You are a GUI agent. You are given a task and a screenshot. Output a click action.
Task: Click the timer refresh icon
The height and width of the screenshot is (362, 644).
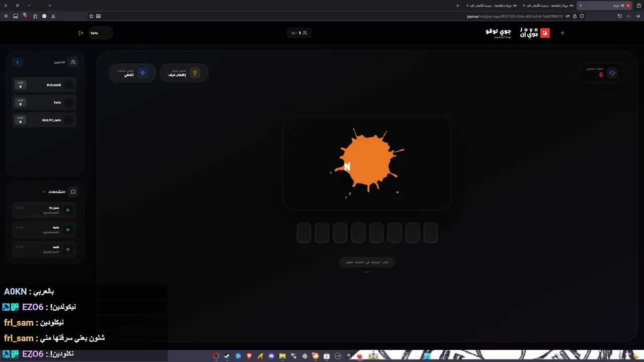coord(612,73)
